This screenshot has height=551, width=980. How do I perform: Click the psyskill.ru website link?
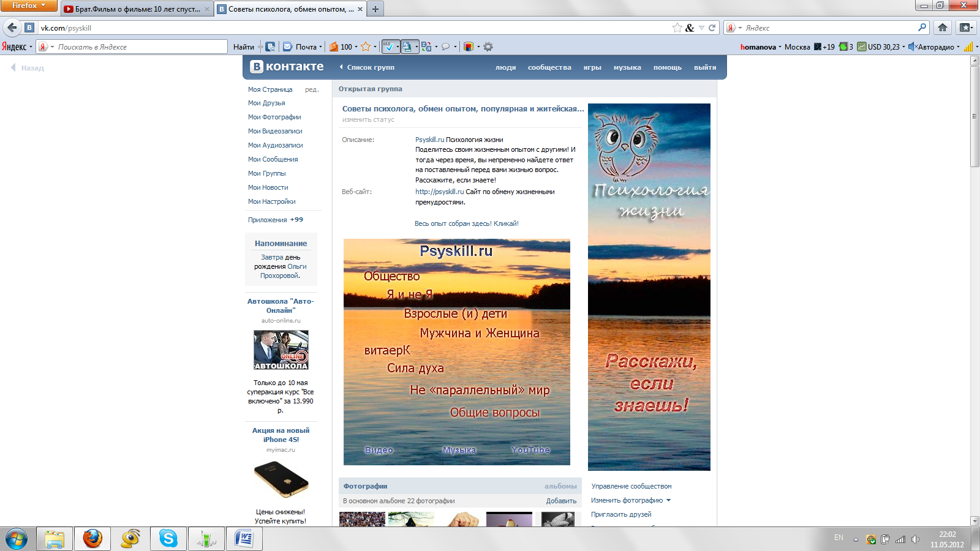[439, 192]
